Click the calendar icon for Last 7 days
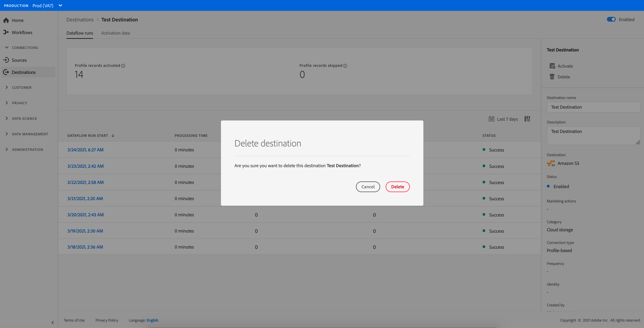The height and width of the screenshot is (328, 644). [x=491, y=119]
